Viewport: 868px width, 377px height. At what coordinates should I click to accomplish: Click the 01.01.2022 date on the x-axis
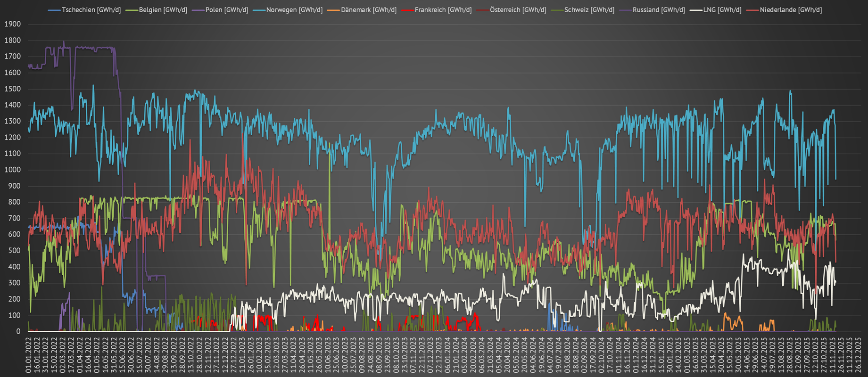29,354
